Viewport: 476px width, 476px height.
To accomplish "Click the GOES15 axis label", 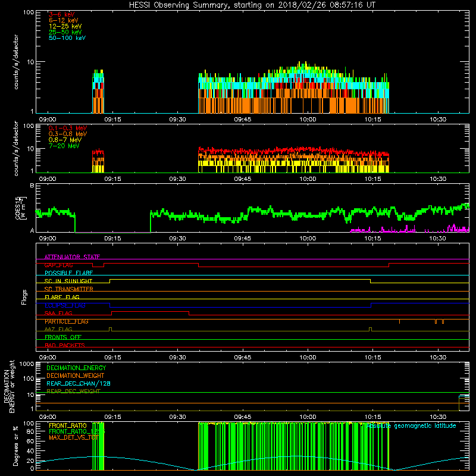I will pos(21,208).
